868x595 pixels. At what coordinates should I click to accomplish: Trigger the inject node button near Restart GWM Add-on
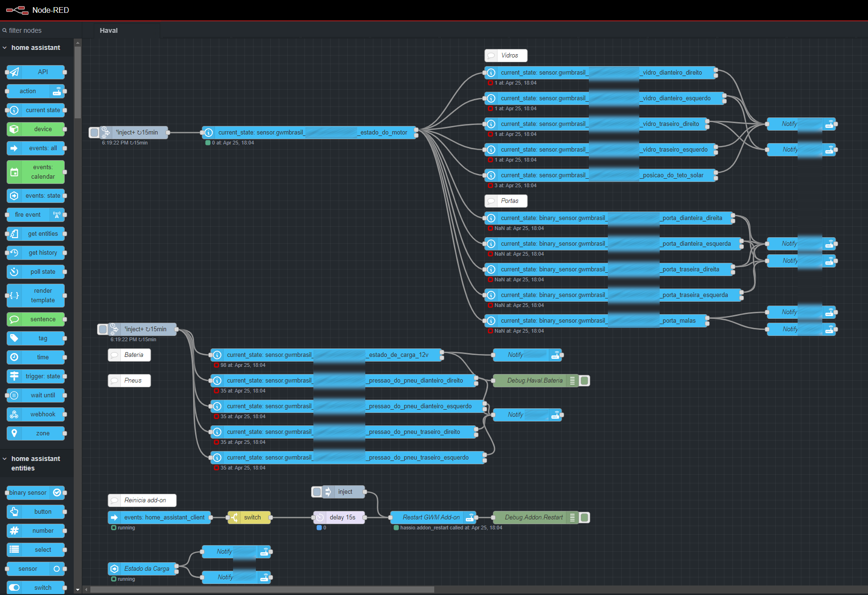pyautogui.click(x=317, y=492)
